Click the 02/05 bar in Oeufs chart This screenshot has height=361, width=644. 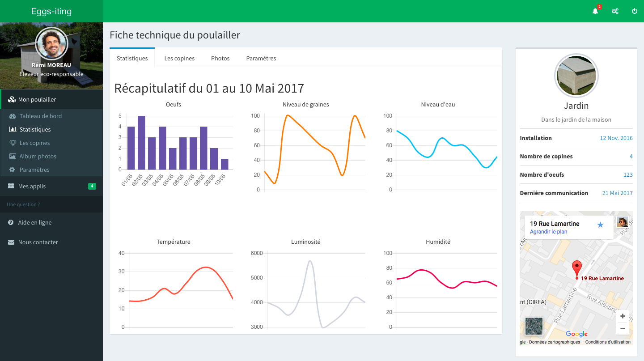pos(141,143)
